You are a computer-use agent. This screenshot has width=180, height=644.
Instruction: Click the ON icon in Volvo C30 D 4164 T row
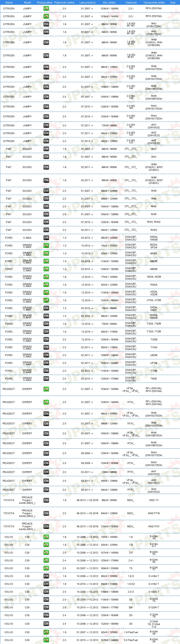click(x=46, y=576)
